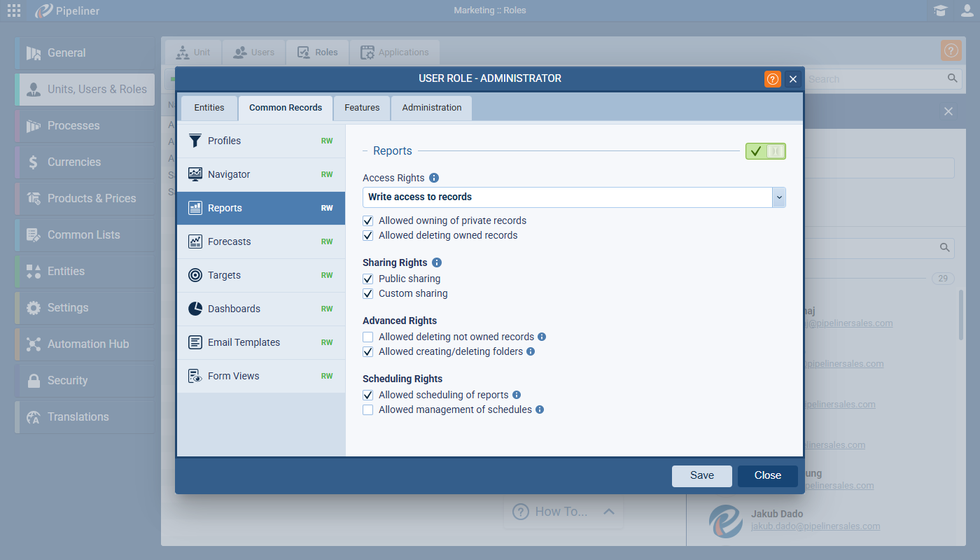Click the Targets bullseye icon
This screenshot has width=980, height=560.
(x=195, y=275)
